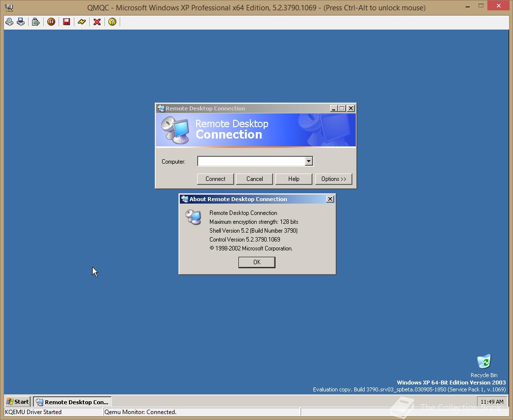Maximize the QMQC host window
513x420 pixels.
pyautogui.click(x=481, y=6)
